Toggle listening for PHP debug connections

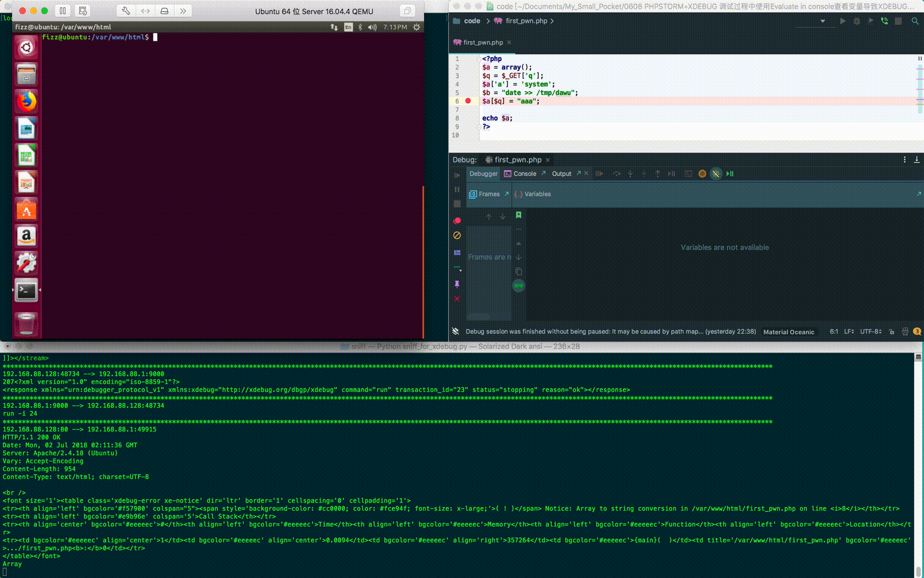pos(884,21)
